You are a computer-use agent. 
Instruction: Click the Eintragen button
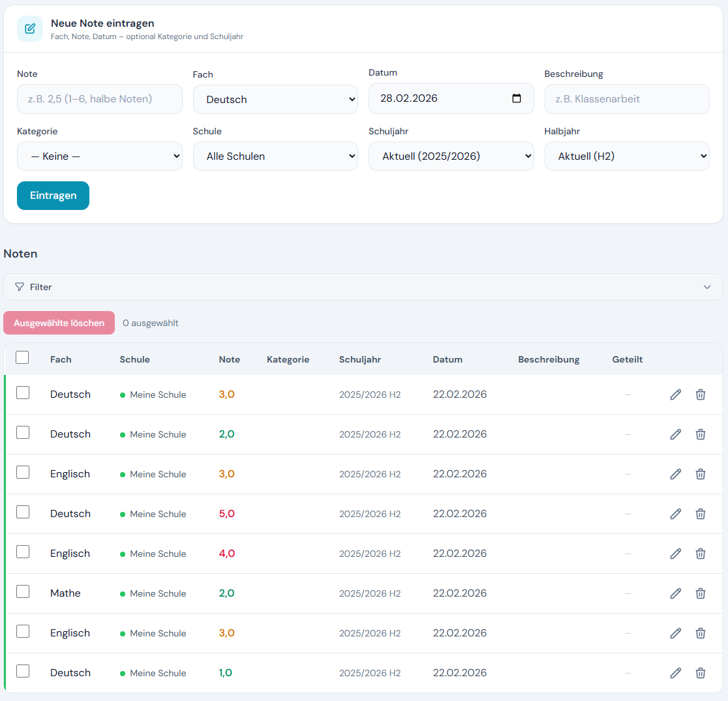pyautogui.click(x=53, y=196)
